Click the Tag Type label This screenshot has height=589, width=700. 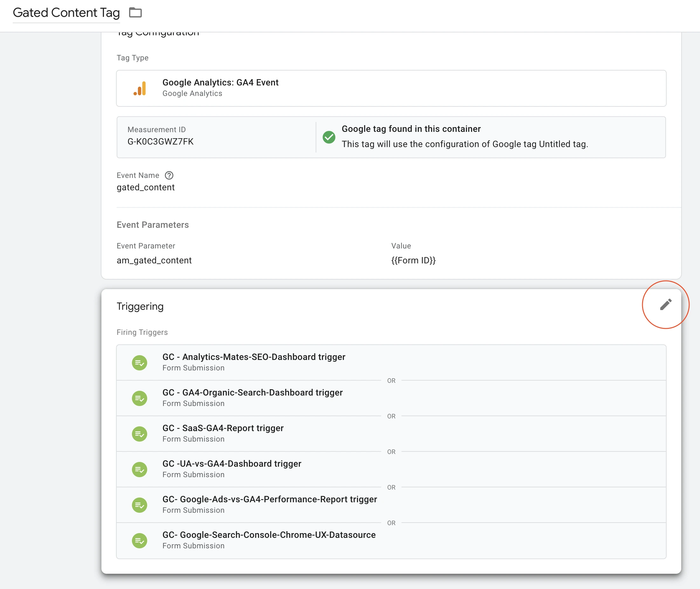(x=132, y=58)
